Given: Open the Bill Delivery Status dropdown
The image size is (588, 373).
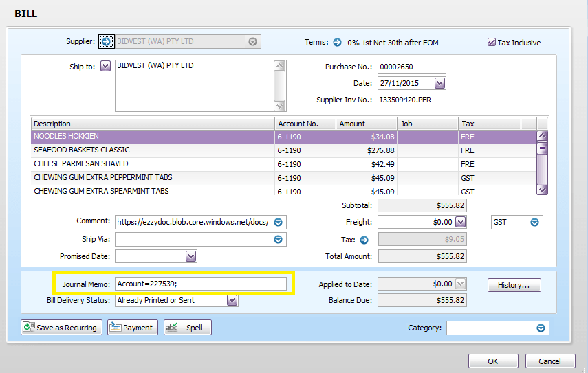Looking at the screenshot, I should click(x=232, y=300).
